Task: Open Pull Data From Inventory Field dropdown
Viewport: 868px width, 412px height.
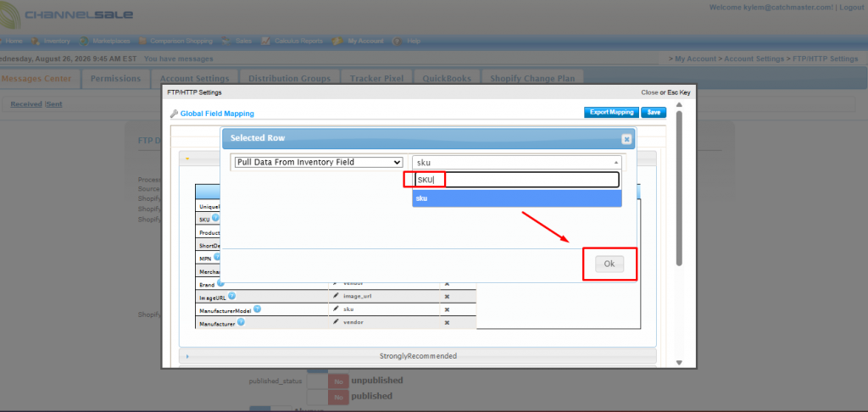Action: pyautogui.click(x=319, y=162)
